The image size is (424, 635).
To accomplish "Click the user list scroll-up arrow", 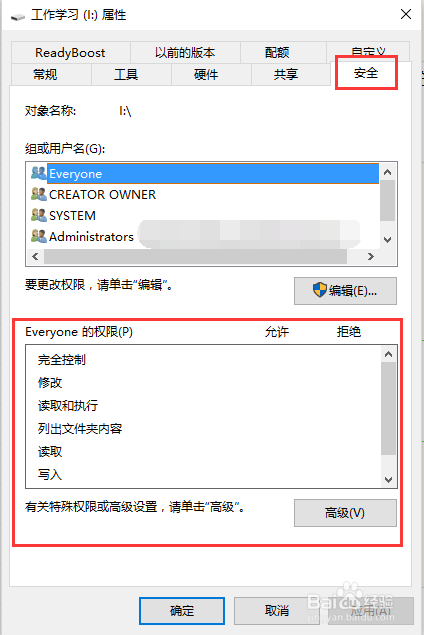I will [x=388, y=173].
